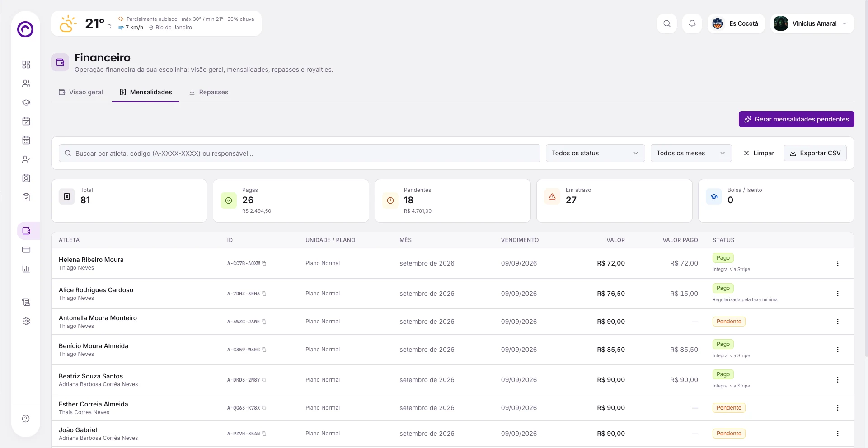Open the bar chart reports icon in sidebar
Screen dimensions: 868x448
point(26,269)
